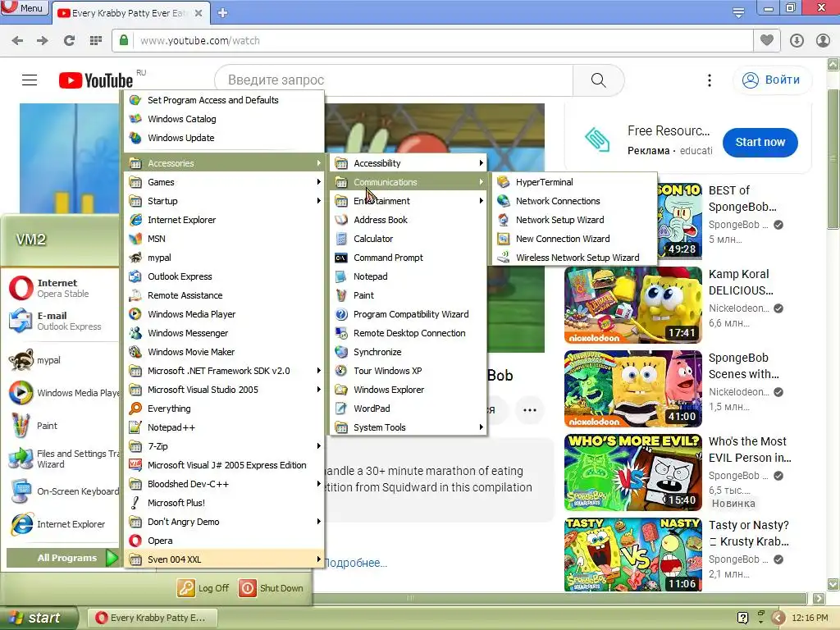This screenshot has height=630, width=840.
Task: Click the Start button
Action: (38, 618)
